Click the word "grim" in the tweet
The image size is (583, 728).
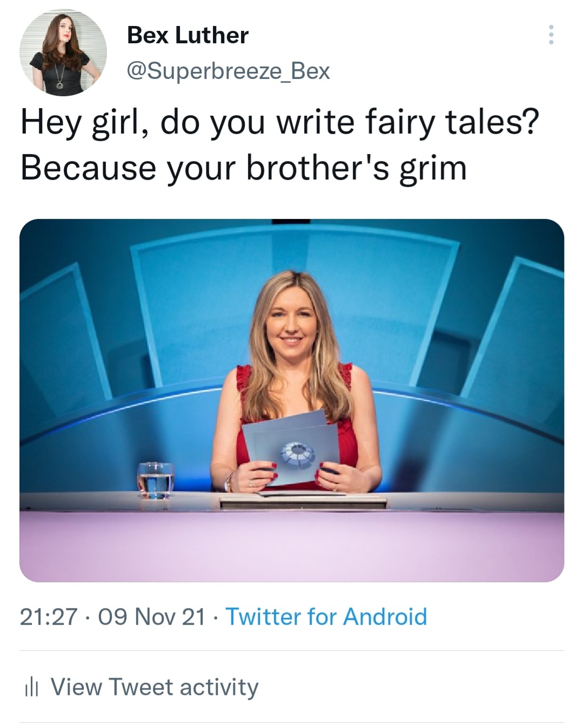point(433,168)
